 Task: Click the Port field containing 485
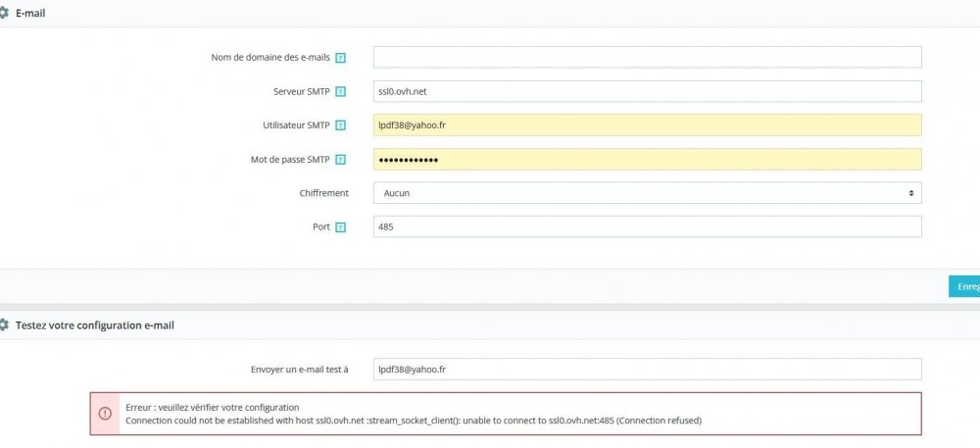point(648,226)
